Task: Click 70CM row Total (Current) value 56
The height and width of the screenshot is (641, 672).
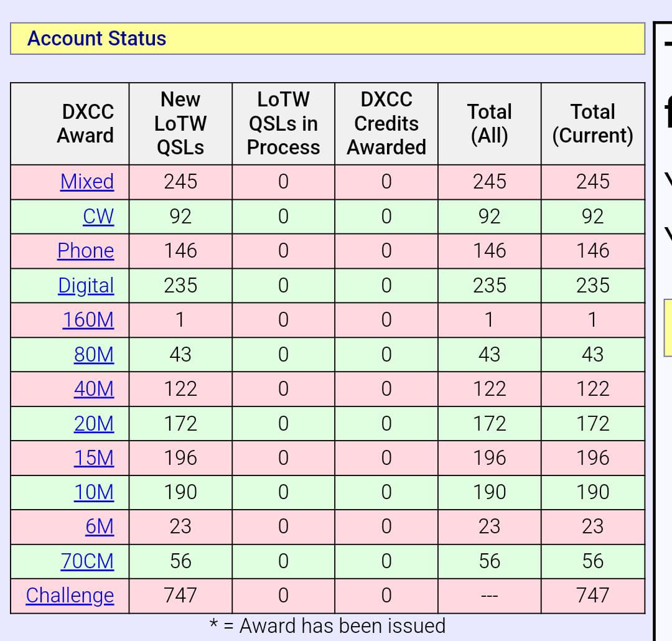Action: 593,562
